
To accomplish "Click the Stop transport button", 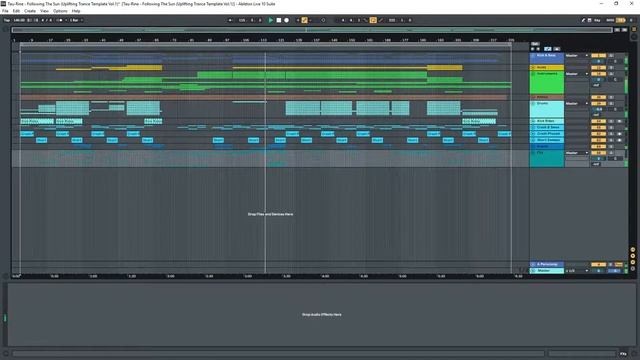I will coord(279,20).
